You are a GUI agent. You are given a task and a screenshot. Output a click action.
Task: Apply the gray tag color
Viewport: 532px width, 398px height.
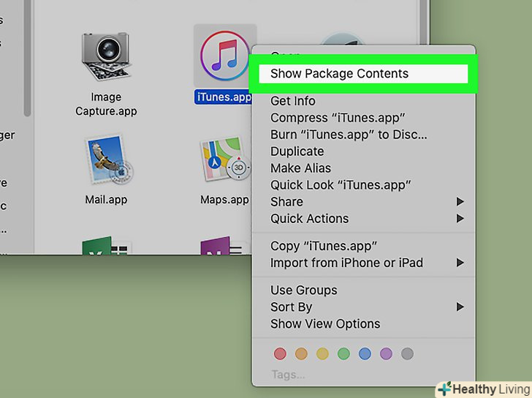point(407,354)
